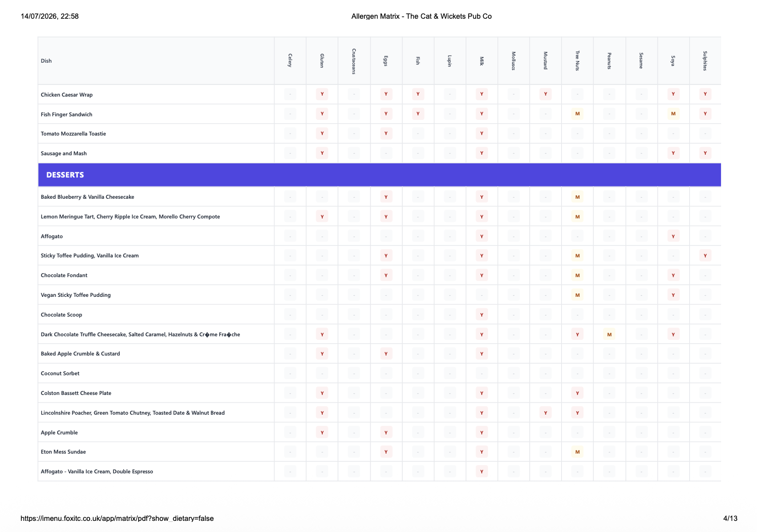The image size is (757, 532).
Task: Click the Peanuts column header
Action: pyautogui.click(x=609, y=61)
